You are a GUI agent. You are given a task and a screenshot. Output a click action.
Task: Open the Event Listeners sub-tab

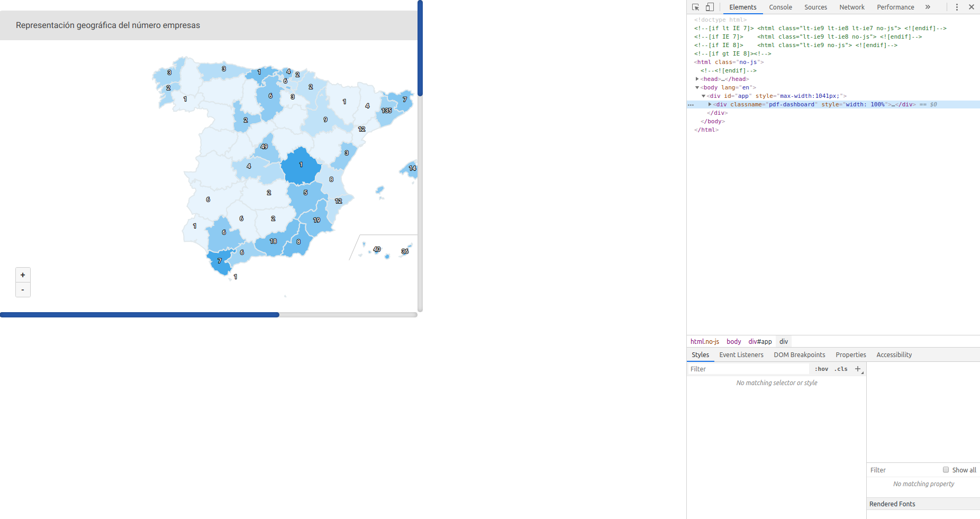741,355
